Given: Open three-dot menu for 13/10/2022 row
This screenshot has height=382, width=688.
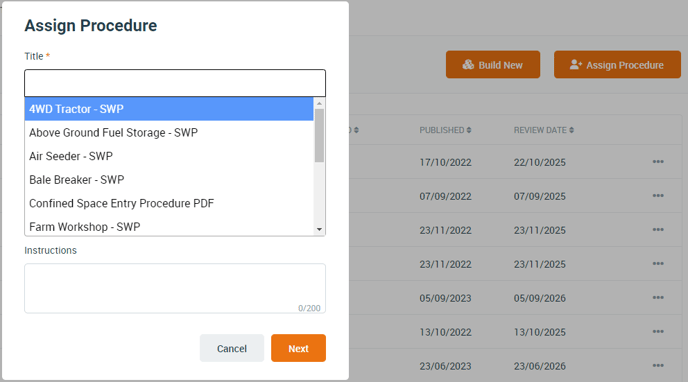Looking at the screenshot, I should [x=658, y=332].
